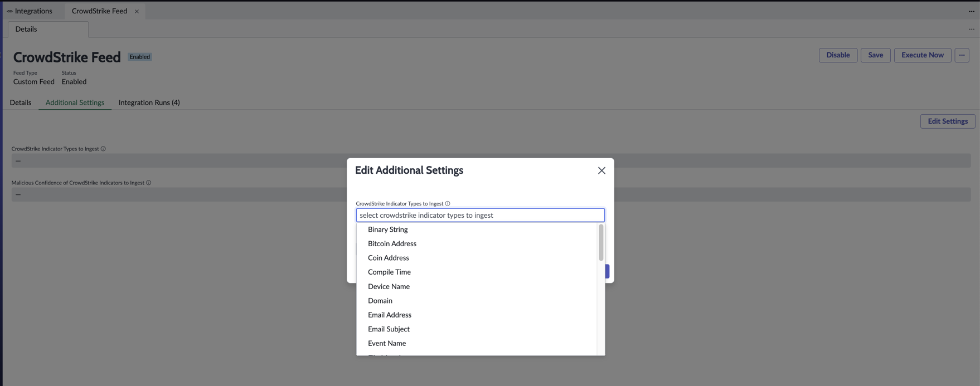Click info icon next to Malicious Confidence label
980x386 pixels.
(149, 183)
